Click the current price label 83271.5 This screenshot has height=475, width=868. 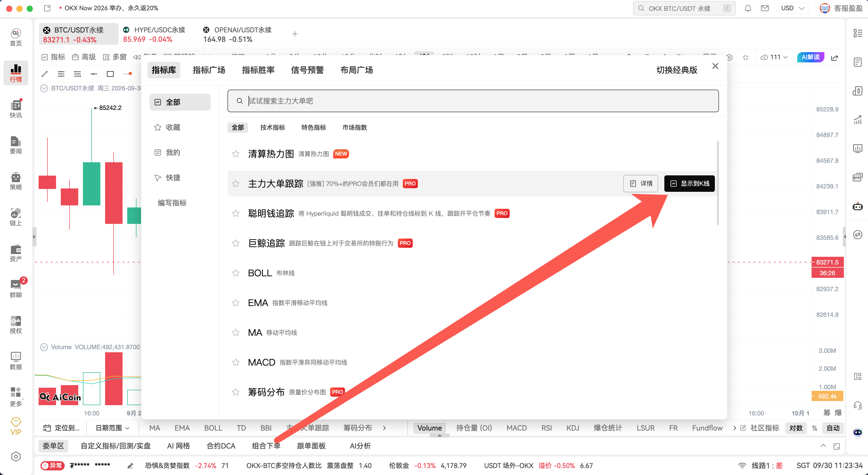pos(827,262)
